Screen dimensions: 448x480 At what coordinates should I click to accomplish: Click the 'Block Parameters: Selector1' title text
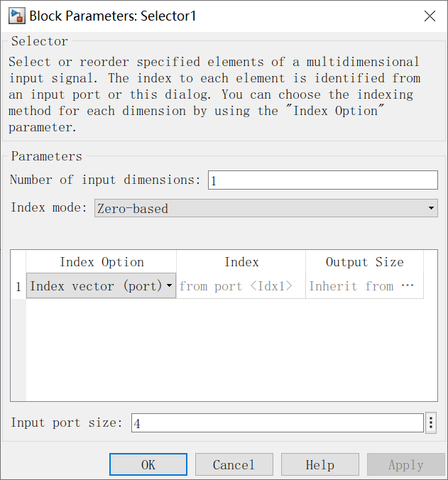[113, 16]
